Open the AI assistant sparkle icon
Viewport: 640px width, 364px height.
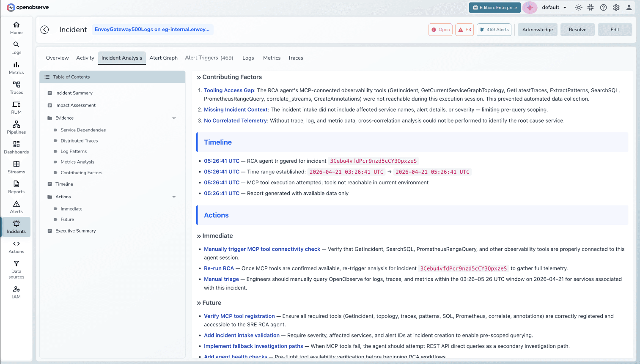[x=530, y=8]
